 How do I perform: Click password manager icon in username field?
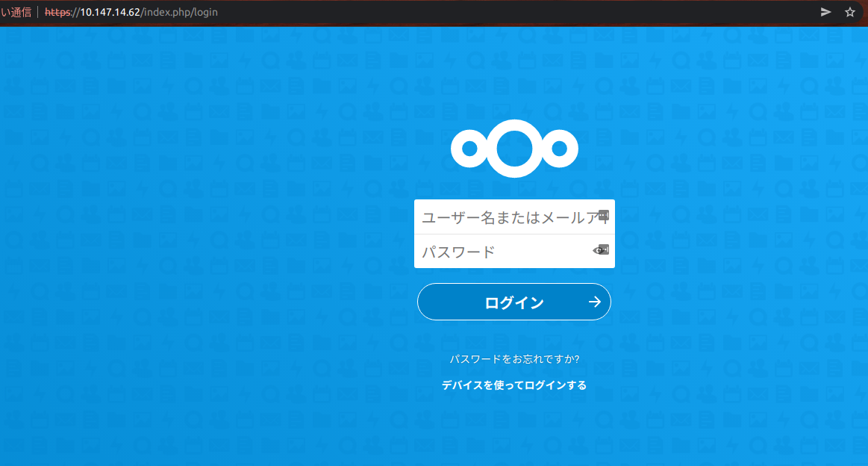(x=604, y=215)
